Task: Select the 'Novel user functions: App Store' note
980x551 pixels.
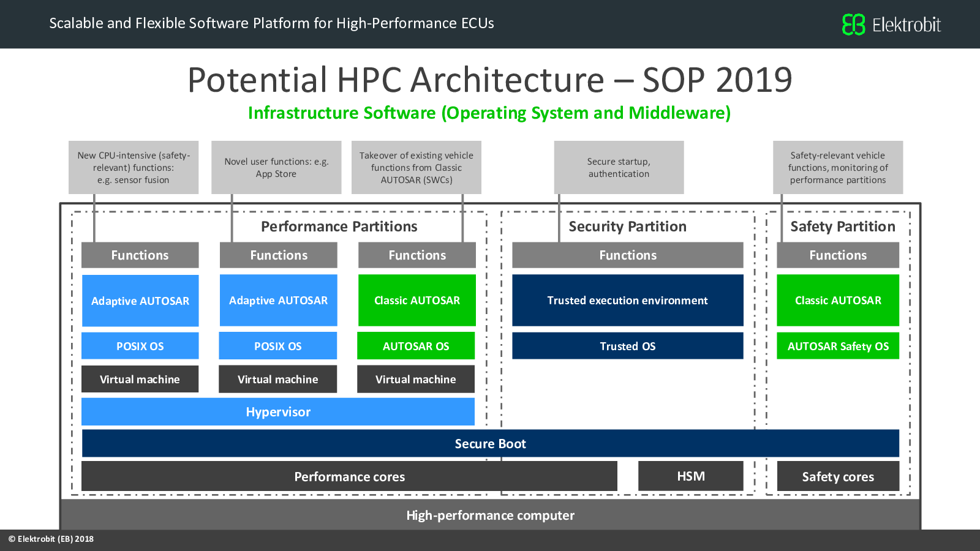Action: click(276, 168)
